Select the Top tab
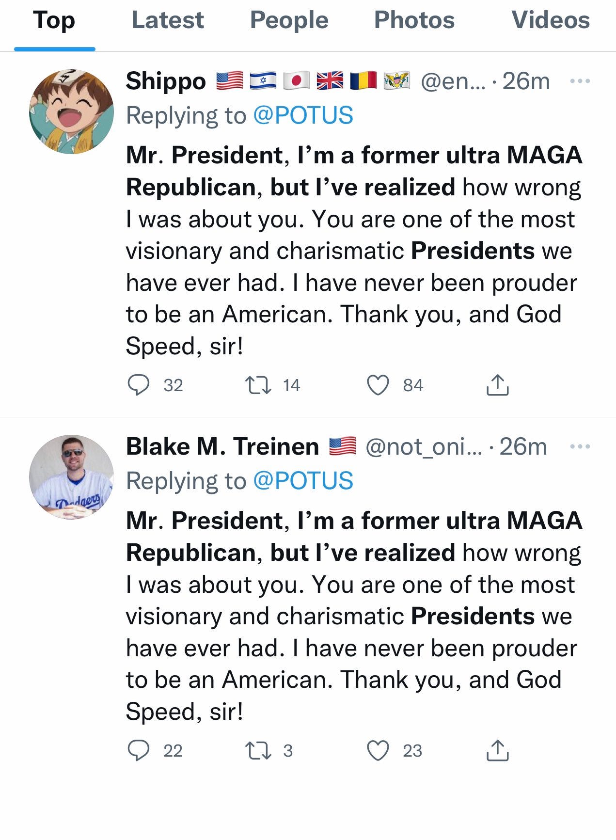Image resolution: width=616 pixels, height=840 pixels. tap(54, 21)
